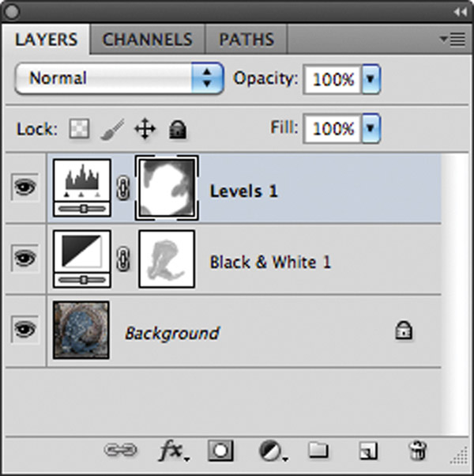Open the Layers panel flyout menu
The height and width of the screenshot is (476, 474).
453,40
